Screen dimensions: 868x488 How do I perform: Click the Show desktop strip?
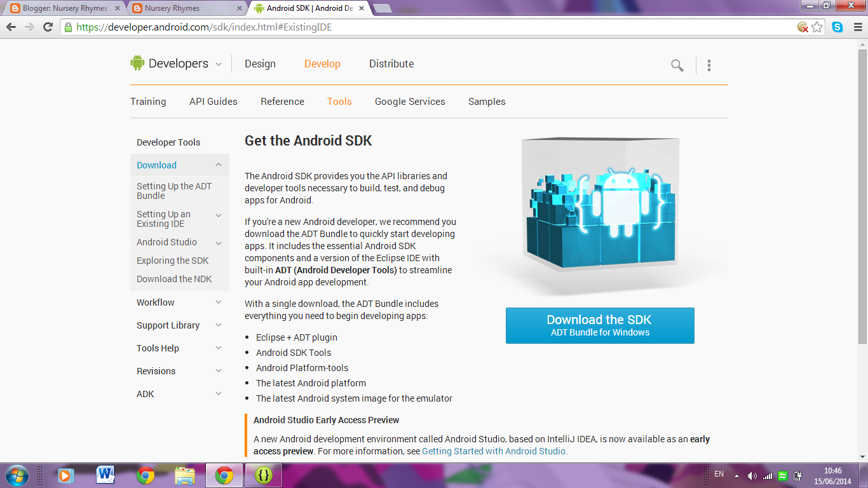pyautogui.click(x=863, y=476)
